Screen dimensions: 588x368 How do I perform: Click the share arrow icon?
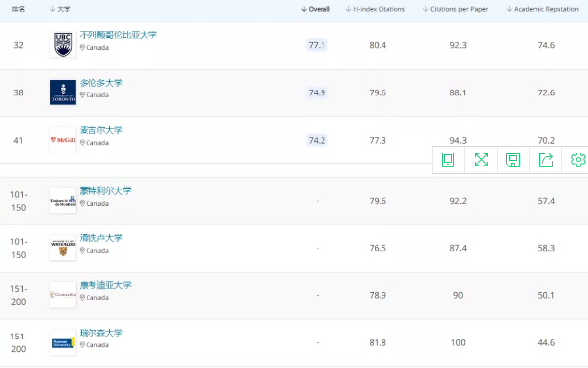[546, 159]
